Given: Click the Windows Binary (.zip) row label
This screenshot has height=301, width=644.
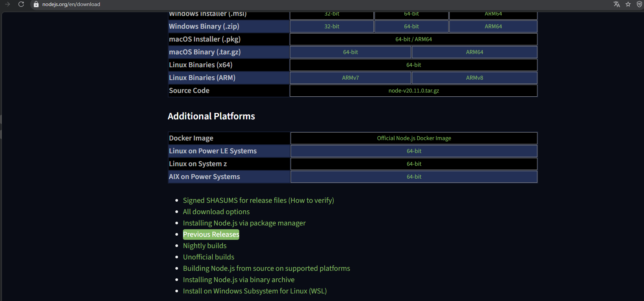Looking at the screenshot, I should pos(204,26).
